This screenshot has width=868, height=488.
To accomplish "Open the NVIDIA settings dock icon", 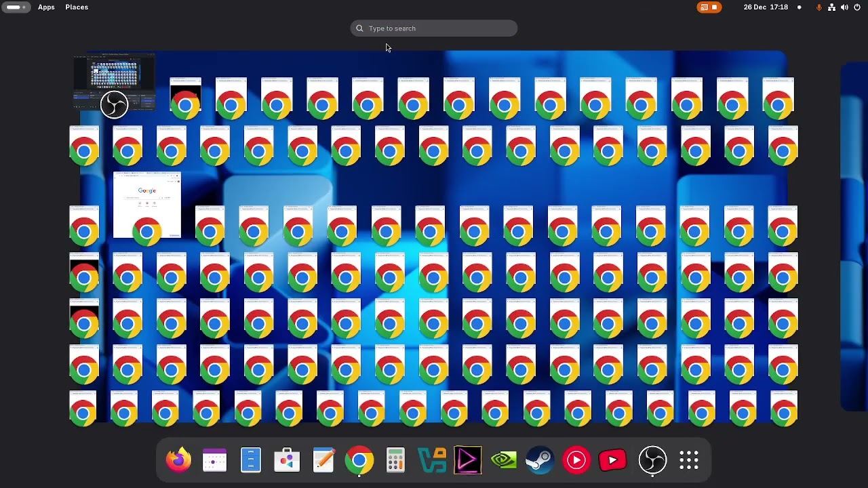I will point(504,461).
